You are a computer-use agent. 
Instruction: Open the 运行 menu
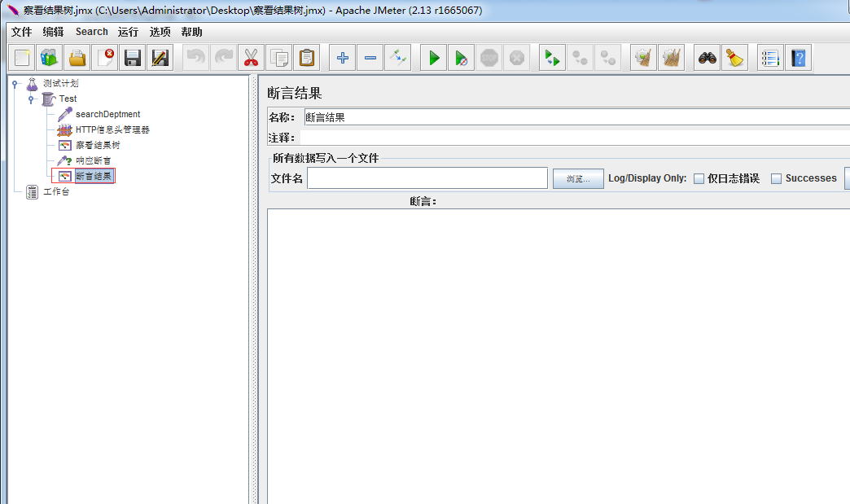(x=128, y=32)
